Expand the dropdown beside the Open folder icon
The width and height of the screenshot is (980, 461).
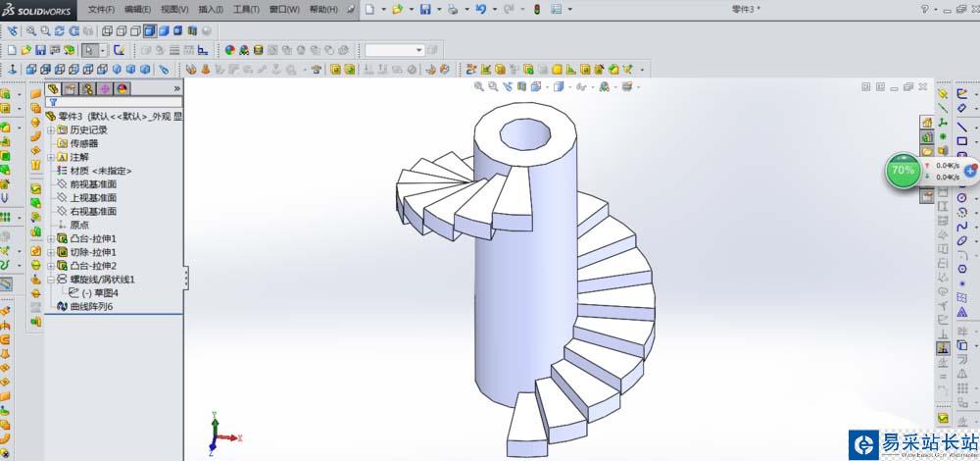click(412, 10)
